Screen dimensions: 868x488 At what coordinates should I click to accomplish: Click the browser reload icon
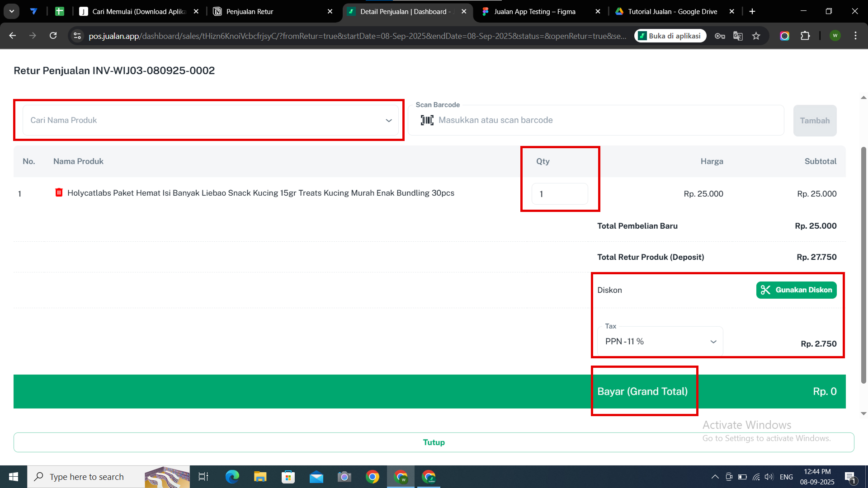[x=53, y=36]
